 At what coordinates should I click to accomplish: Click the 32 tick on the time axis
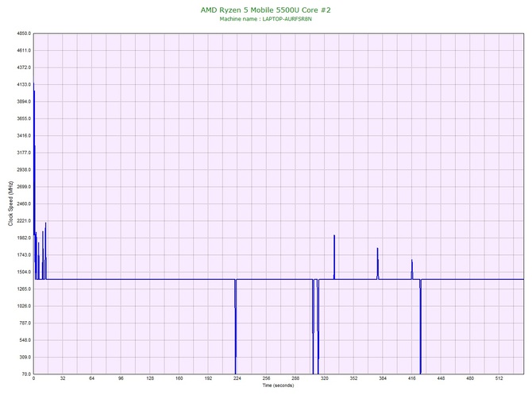coord(63,378)
